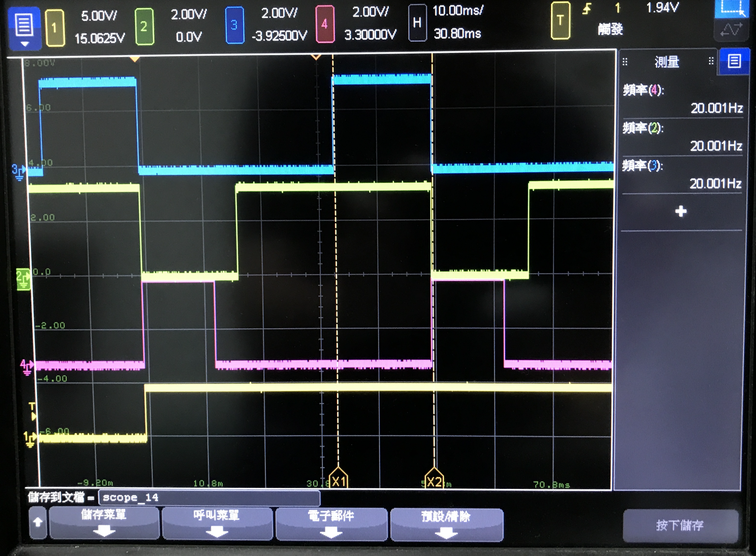Open horizontal timebase H settings
Viewport: 756px width, 556px height.
(x=417, y=23)
